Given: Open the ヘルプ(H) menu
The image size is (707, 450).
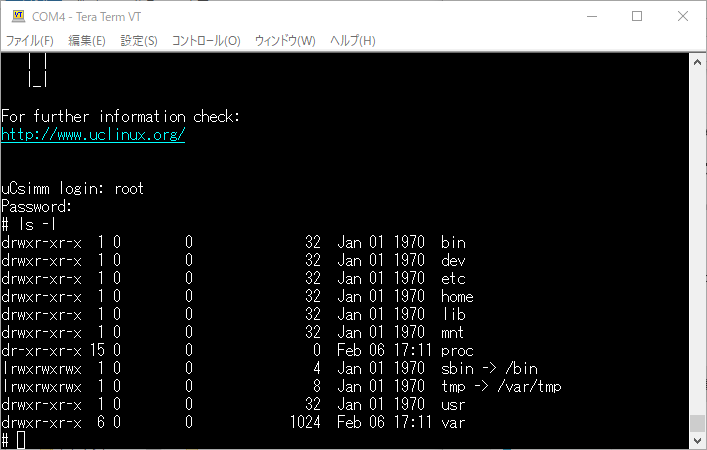Looking at the screenshot, I should click(x=353, y=41).
